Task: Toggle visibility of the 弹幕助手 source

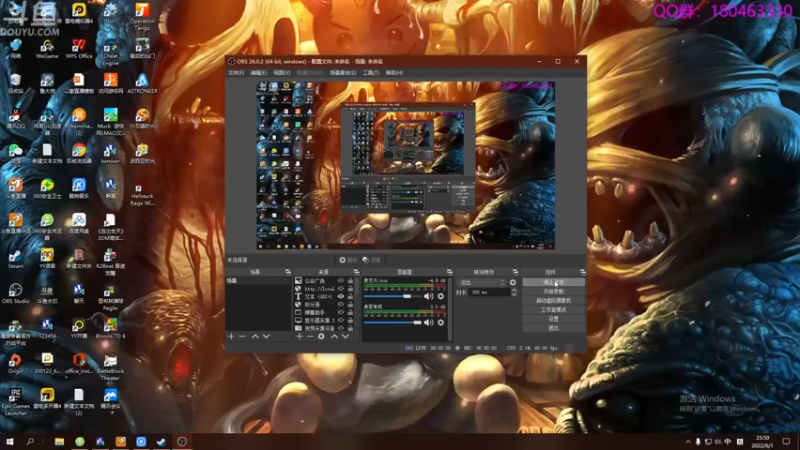Action: pyautogui.click(x=341, y=312)
